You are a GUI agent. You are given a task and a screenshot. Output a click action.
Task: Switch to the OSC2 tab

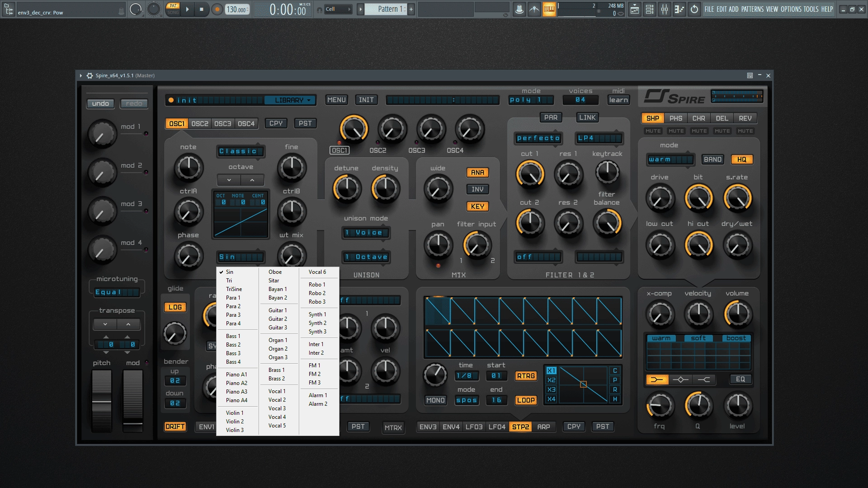click(x=200, y=123)
